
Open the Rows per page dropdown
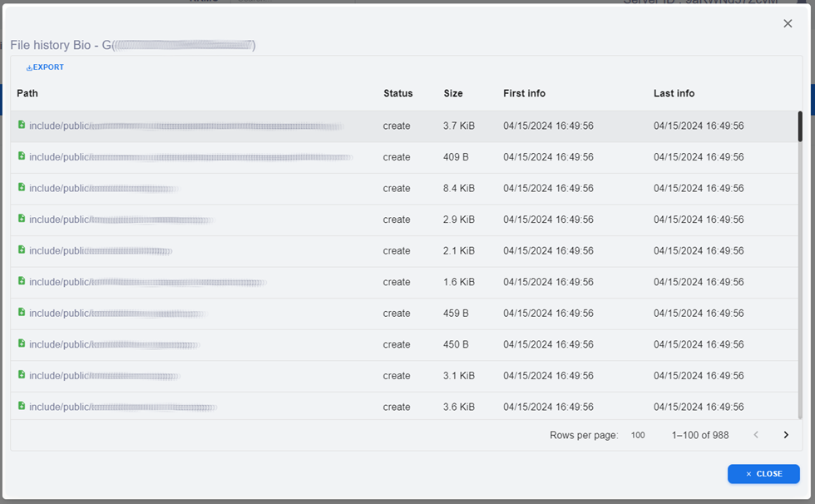pos(638,435)
